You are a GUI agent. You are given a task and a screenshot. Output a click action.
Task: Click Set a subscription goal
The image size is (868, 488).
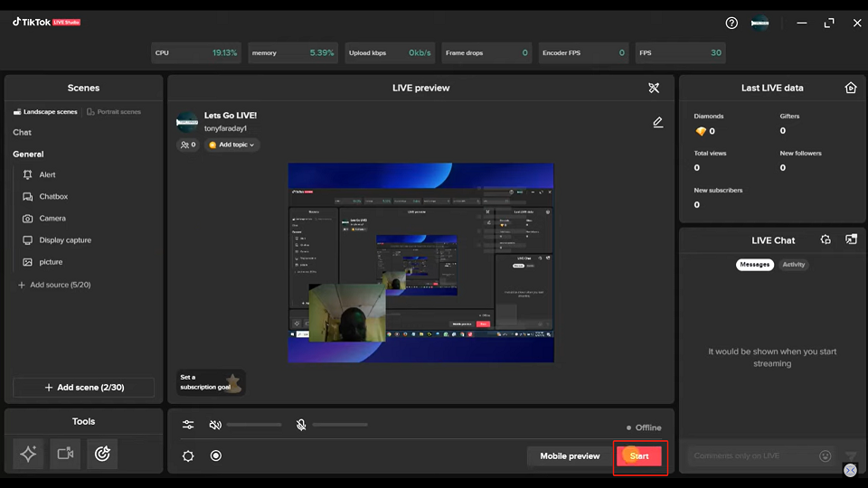[211, 382]
